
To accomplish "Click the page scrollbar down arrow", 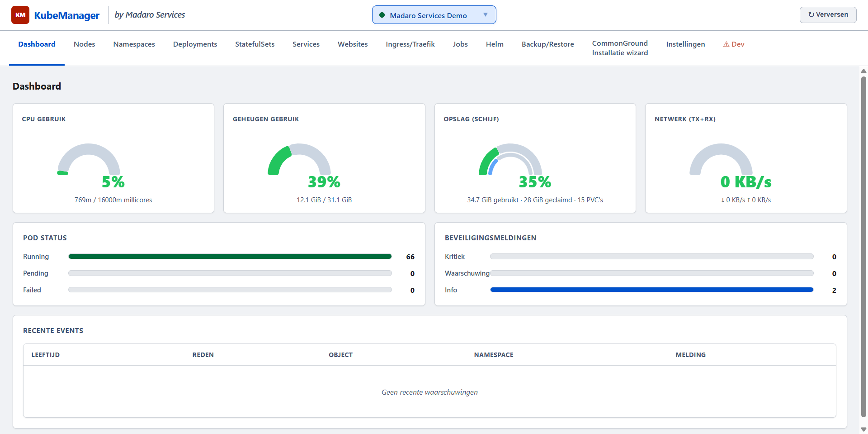I will click(863, 429).
